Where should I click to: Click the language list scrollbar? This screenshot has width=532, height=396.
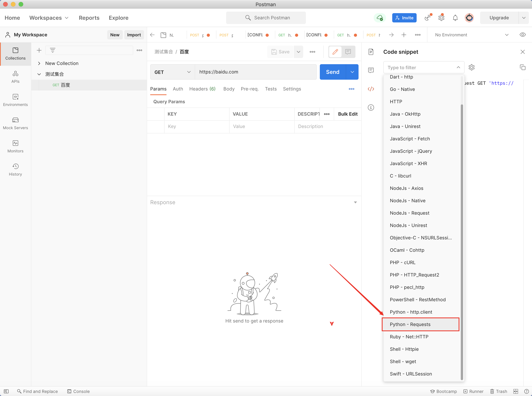click(x=462, y=240)
